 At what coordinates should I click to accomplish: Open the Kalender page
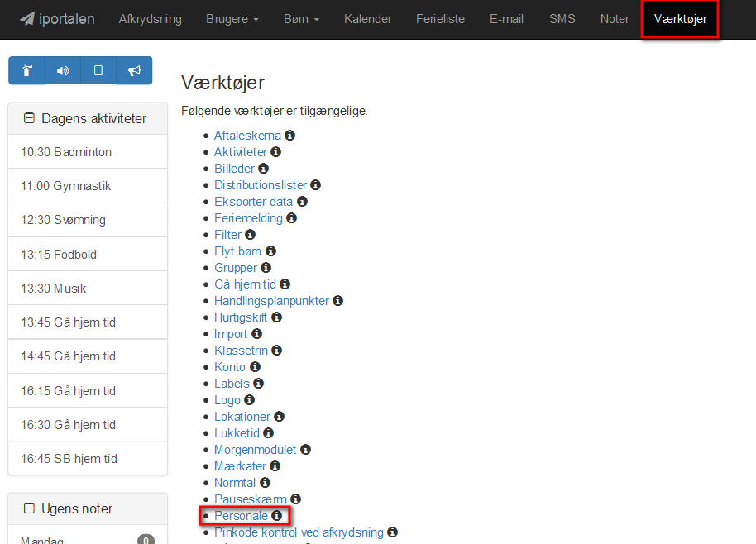(368, 19)
